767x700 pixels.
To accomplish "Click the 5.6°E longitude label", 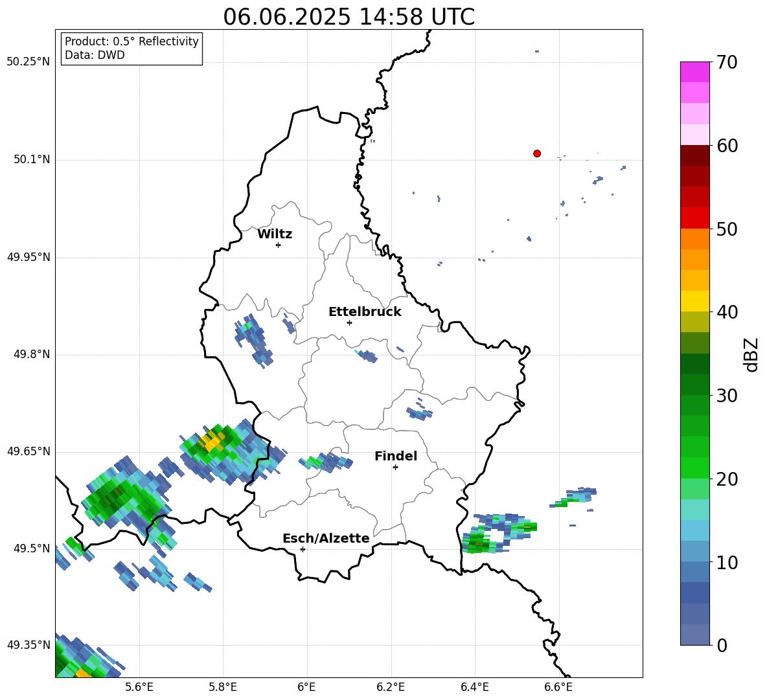I will coord(139,687).
